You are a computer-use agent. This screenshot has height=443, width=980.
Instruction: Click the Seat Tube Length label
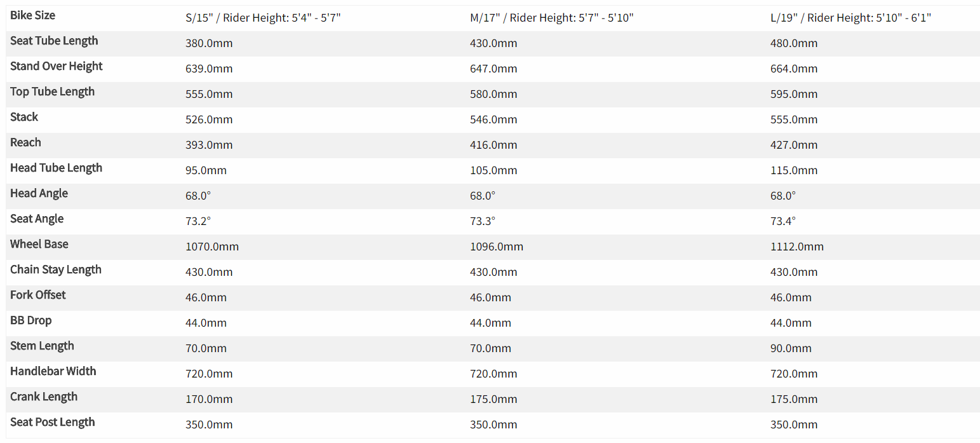[x=54, y=41]
